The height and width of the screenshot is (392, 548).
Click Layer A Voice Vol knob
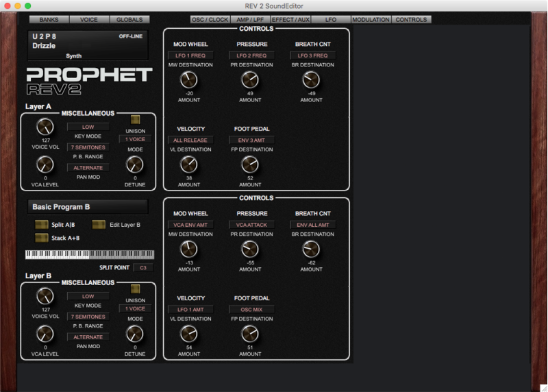click(45, 127)
